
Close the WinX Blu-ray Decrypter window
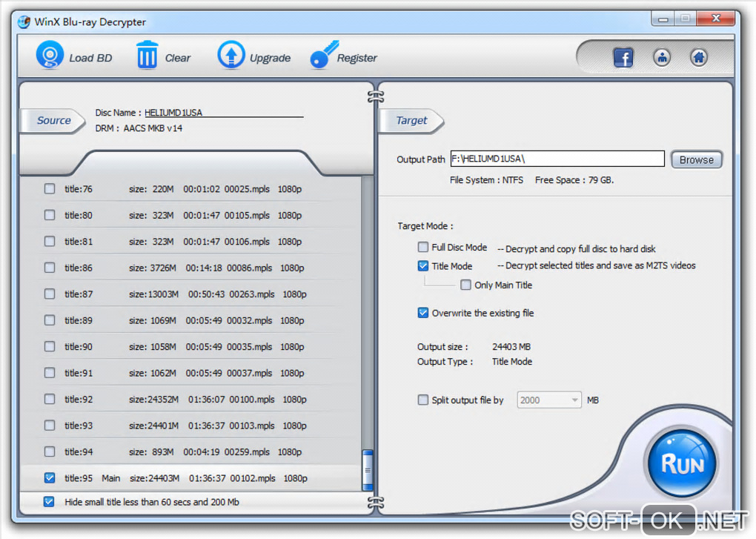715,19
